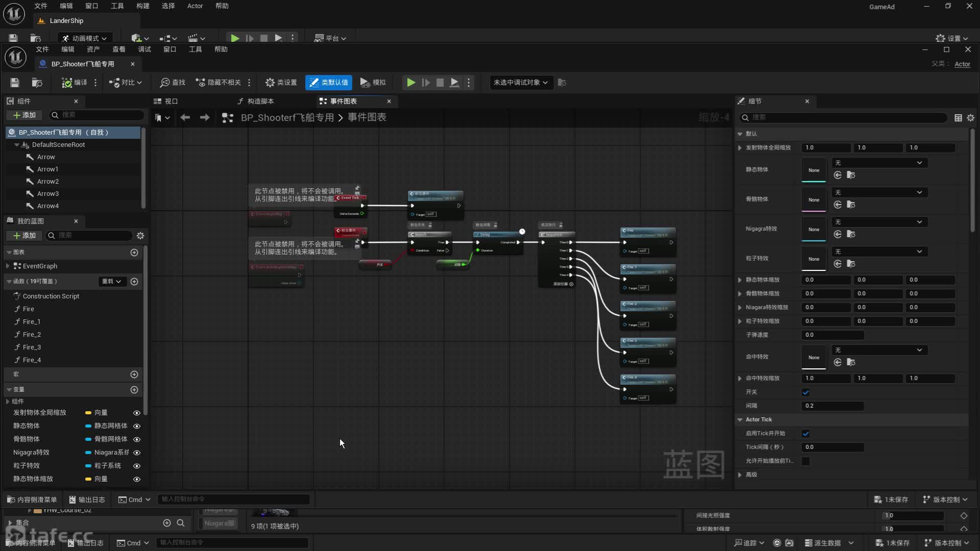The width and height of the screenshot is (980, 551).
Task: Click Browse to asset icon beside save
Action: point(37,83)
